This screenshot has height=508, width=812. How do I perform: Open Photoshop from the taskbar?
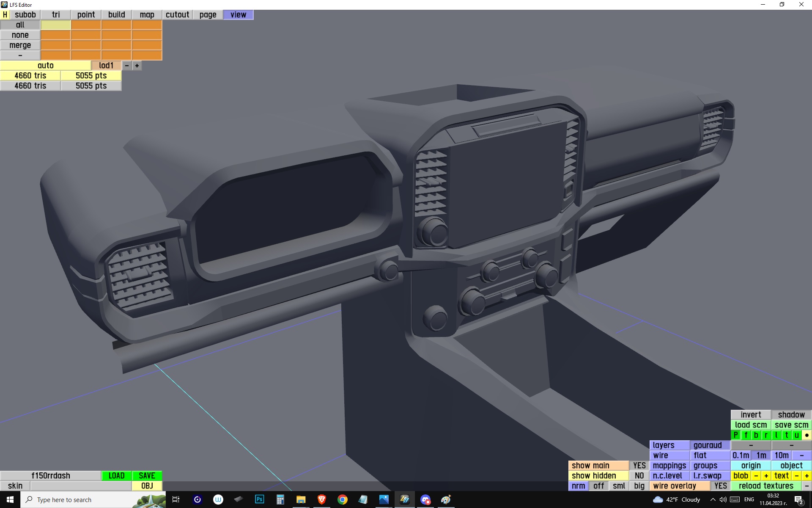259,500
